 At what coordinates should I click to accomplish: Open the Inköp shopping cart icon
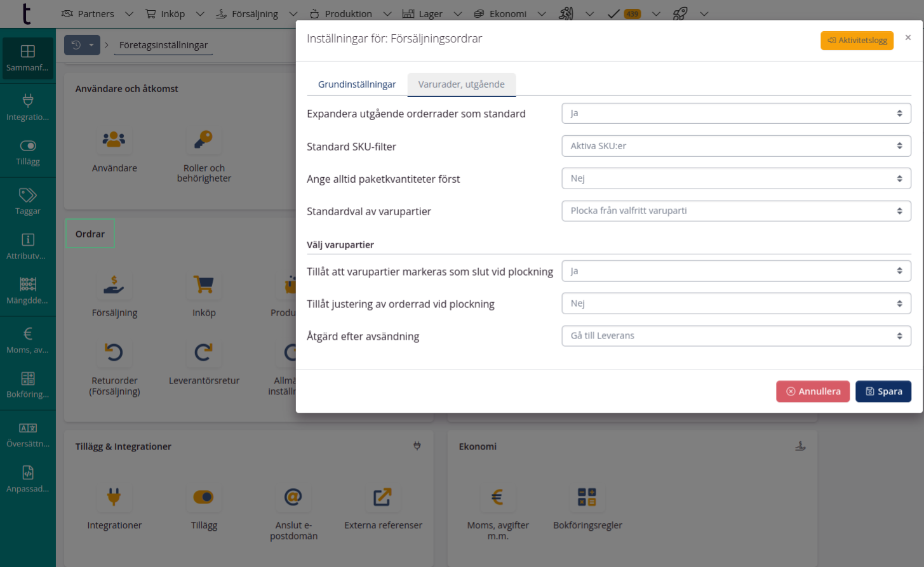[x=204, y=284]
